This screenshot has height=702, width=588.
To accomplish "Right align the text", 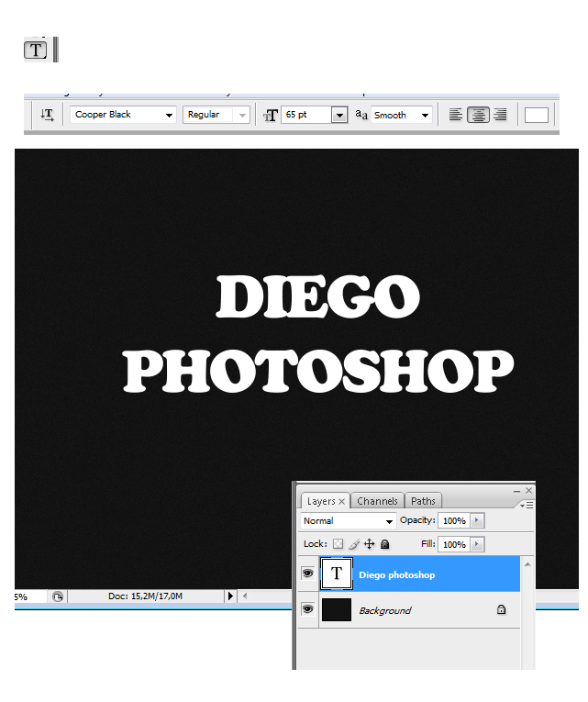I will tap(500, 115).
